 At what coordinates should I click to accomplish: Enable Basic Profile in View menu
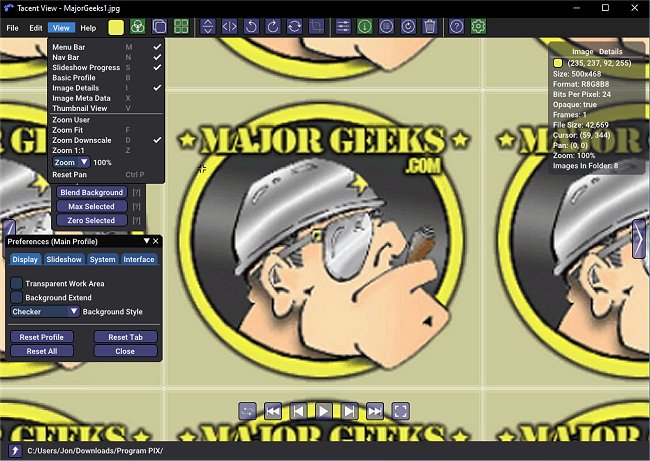(106, 78)
